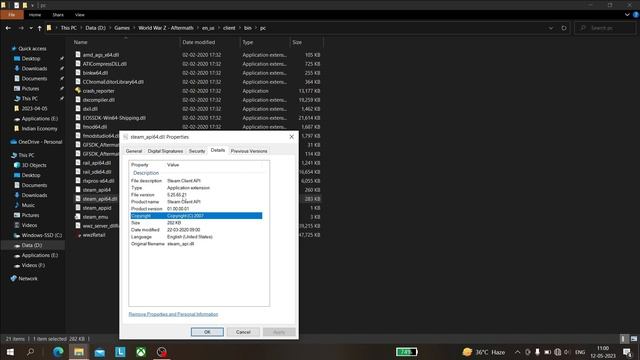Open Videos (F:) drive in sidebar

tap(33, 265)
